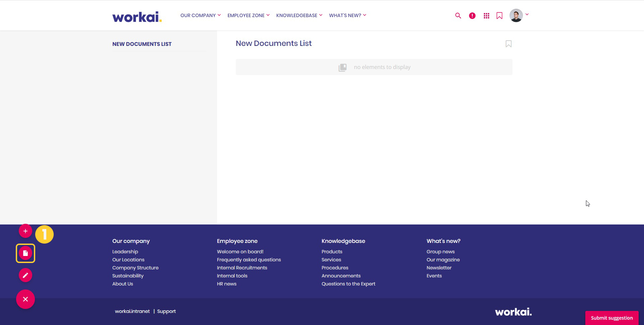
Task: Open the Sustainability footer link
Action: pos(128,276)
